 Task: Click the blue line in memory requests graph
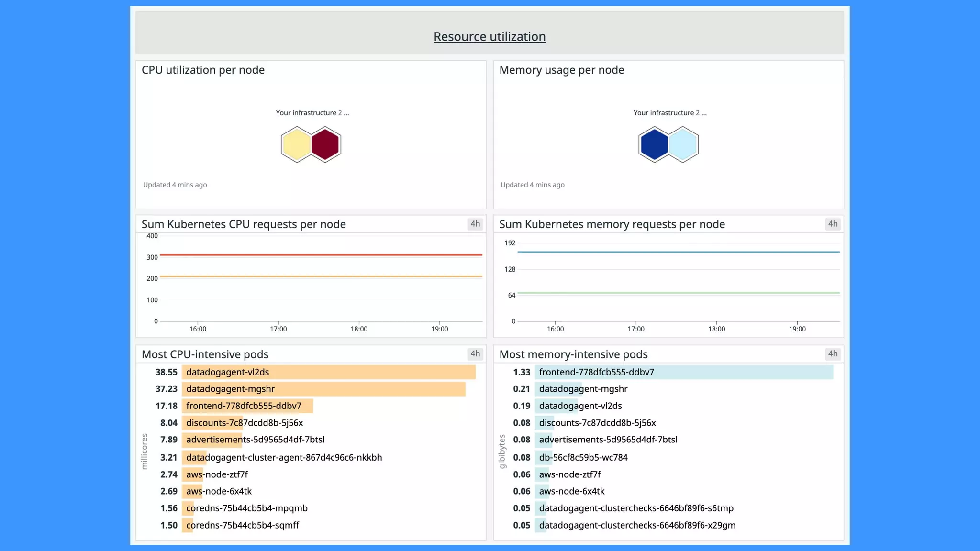[x=678, y=252]
